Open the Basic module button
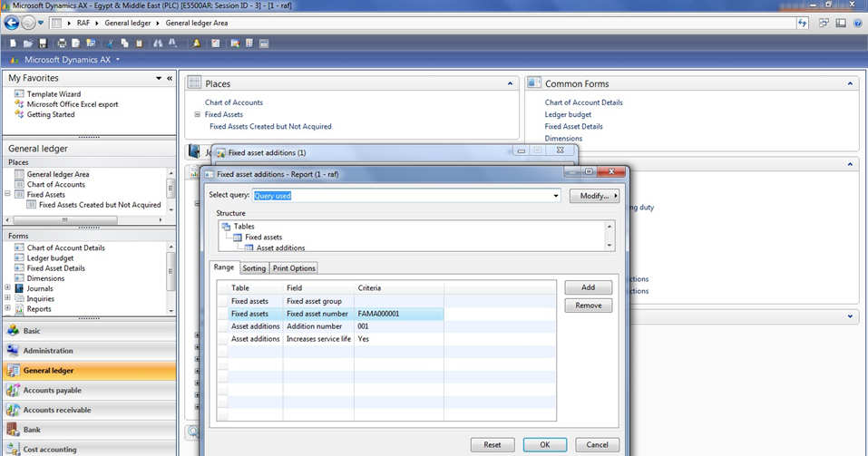The height and width of the screenshot is (456, 868). 89,331
